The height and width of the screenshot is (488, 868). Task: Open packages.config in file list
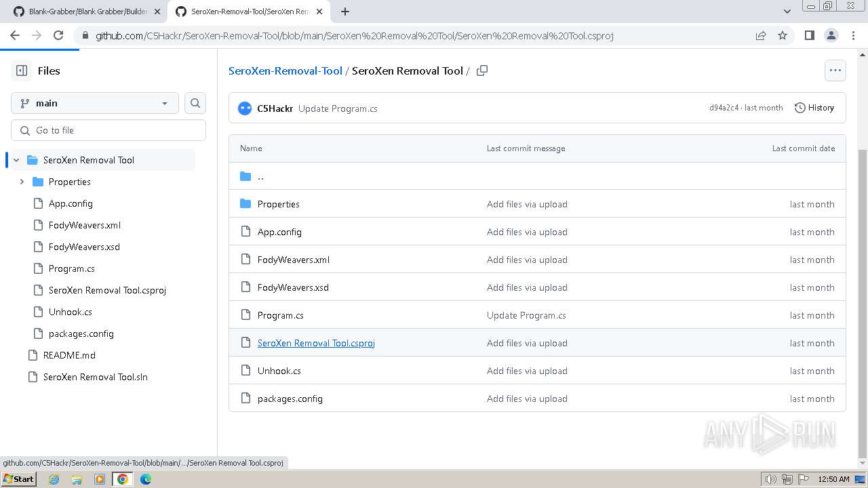290,399
